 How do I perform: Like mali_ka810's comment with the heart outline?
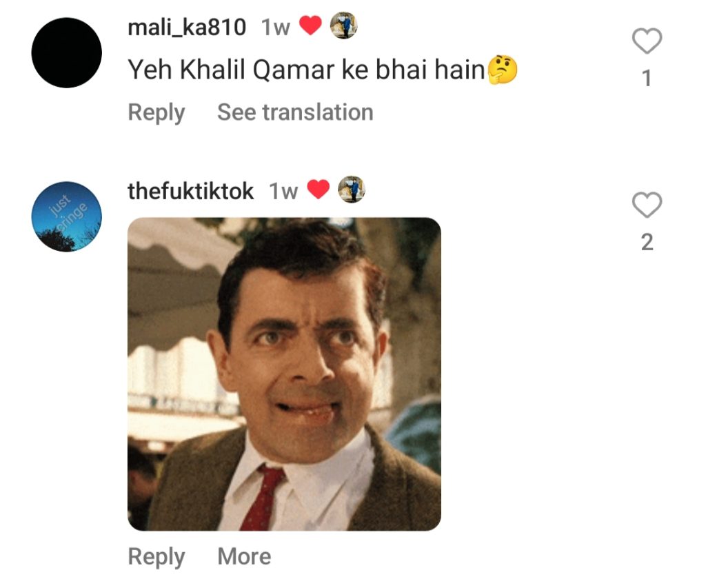pyautogui.click(x=647, y=42)
